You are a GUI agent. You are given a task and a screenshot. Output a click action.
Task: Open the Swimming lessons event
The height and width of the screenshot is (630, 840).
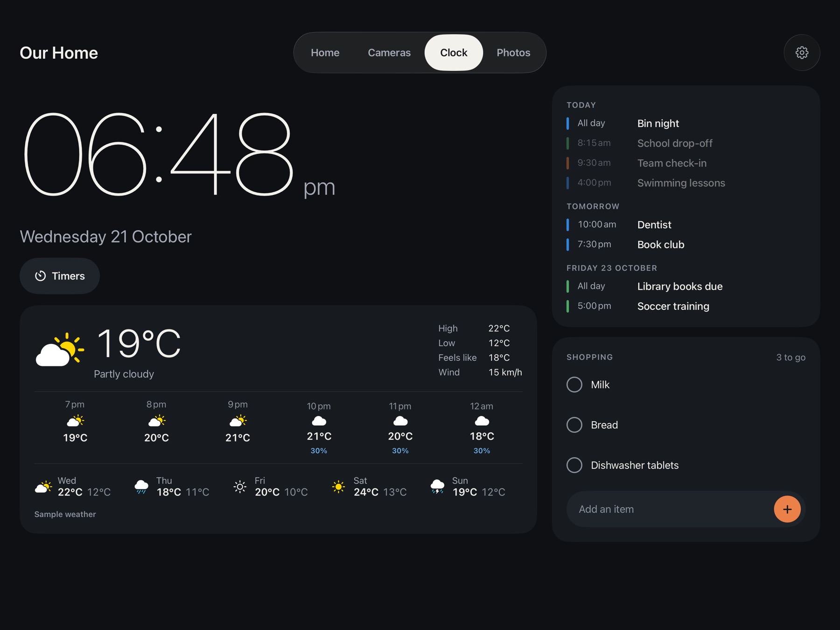(x=686, y=183)
